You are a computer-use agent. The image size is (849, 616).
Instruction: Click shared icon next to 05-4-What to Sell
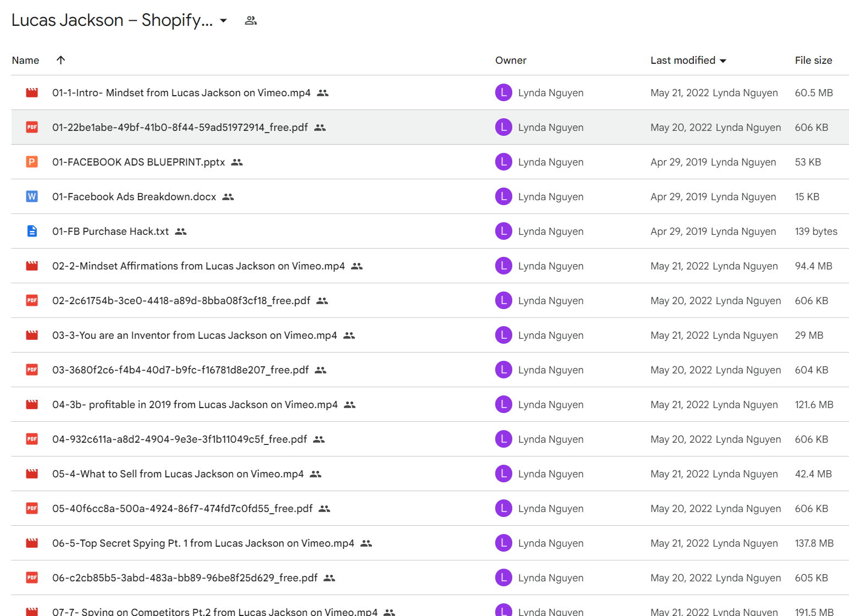point(316,474)
